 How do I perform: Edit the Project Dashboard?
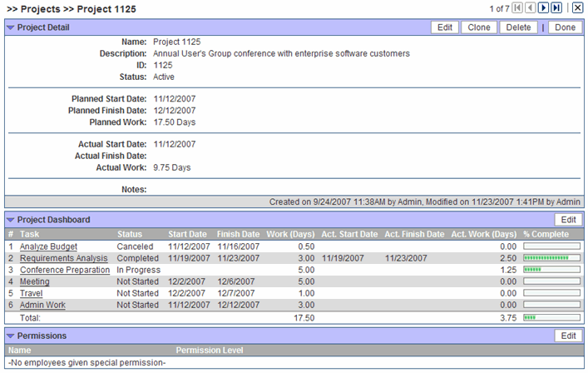568,220
